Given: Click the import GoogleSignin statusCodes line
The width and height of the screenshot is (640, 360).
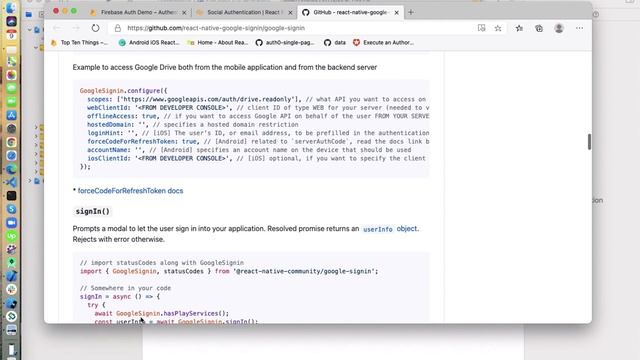Looking at the screenshot, I should [x=229, y=271].
